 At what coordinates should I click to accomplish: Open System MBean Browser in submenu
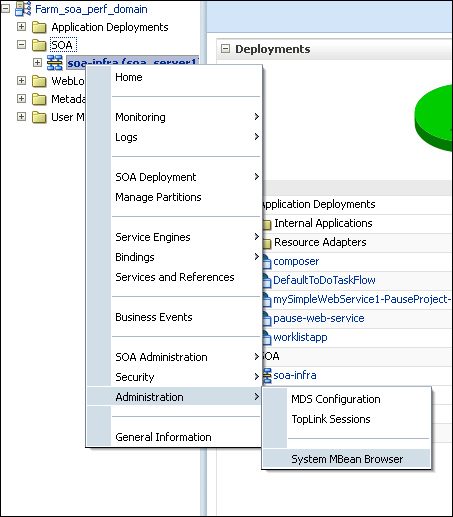(347, 459)
